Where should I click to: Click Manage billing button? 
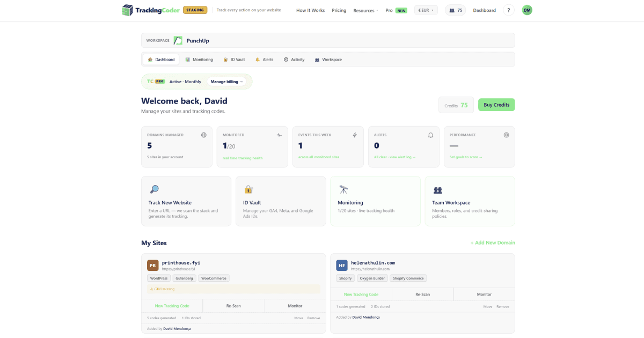pos(226,82)
